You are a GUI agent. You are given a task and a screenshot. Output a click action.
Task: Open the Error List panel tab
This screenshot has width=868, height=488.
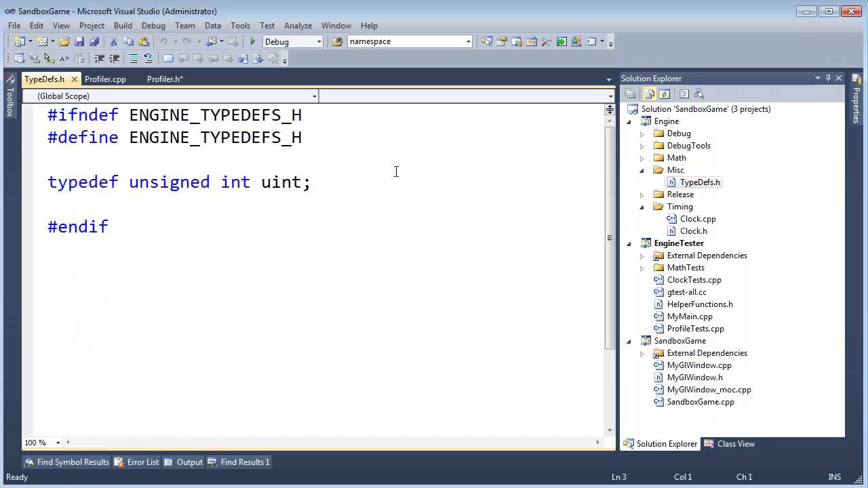(x=136, y=462)
